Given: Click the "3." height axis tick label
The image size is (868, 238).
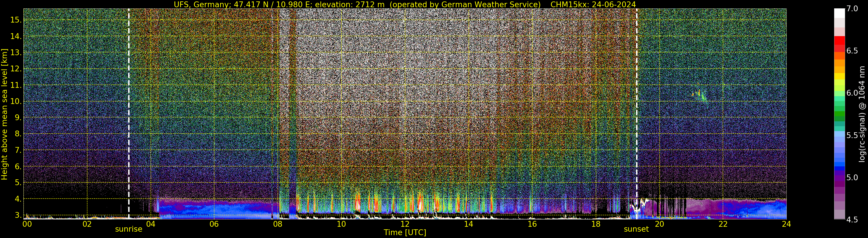Looking at the screenshot, I should (18, 215).
